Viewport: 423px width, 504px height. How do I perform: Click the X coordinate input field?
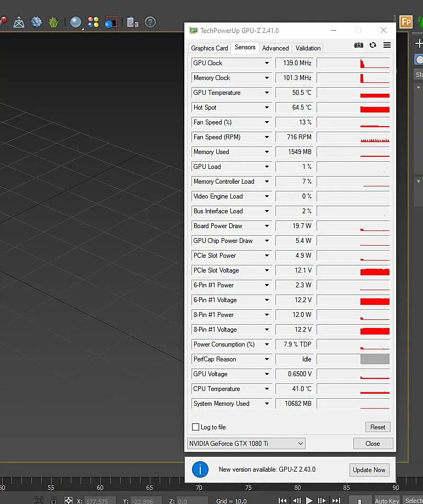tap(100, 501)
